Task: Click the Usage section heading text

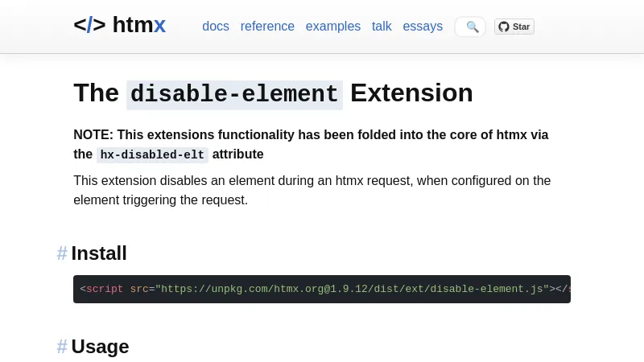Action: coord(100,347)
